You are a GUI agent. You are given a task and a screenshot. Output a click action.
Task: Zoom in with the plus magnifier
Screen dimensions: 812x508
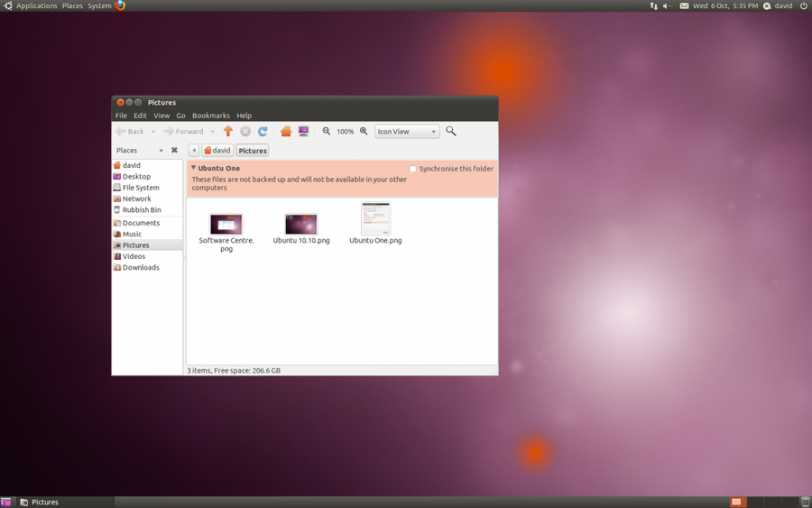(364, 132)
